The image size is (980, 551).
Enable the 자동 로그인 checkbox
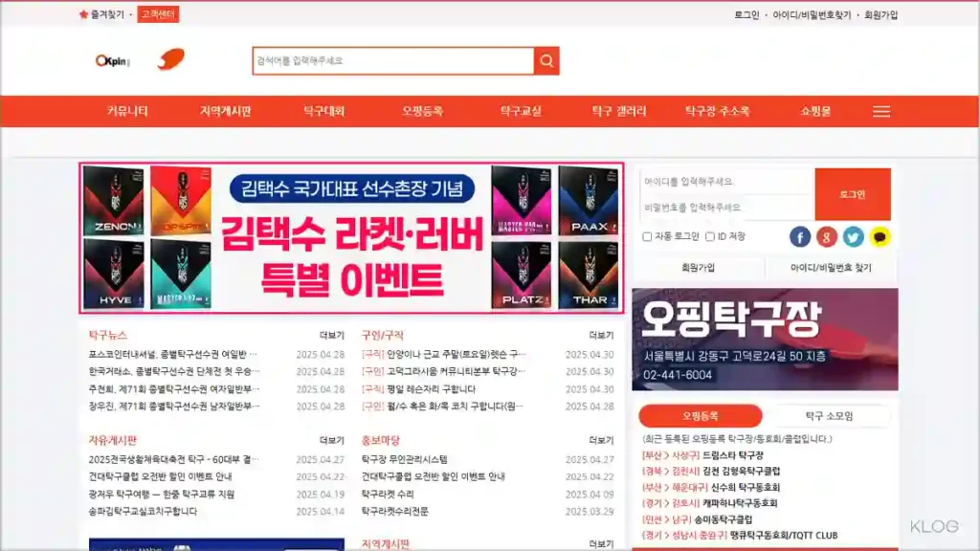click(647, 237)
